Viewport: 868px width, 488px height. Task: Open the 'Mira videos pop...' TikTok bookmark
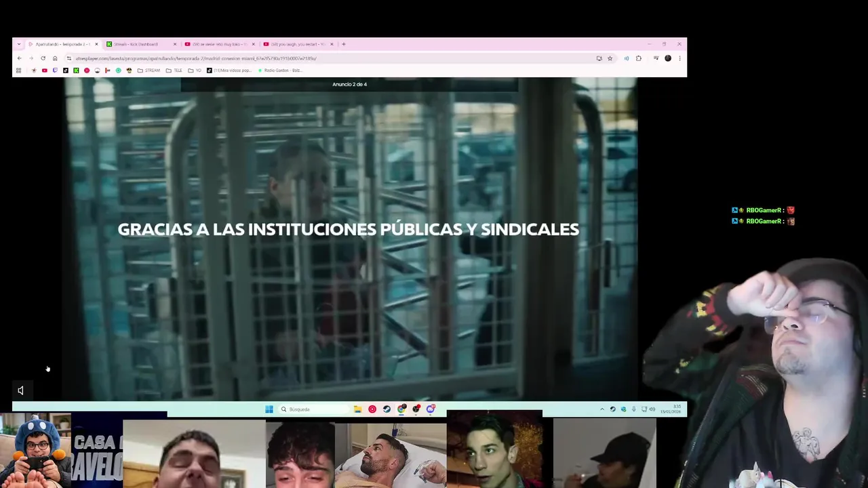(229, 70)
